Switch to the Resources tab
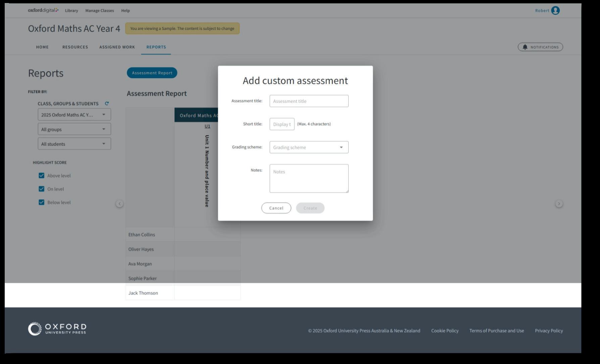Screen dimensions: 600x364 [75, 47]
